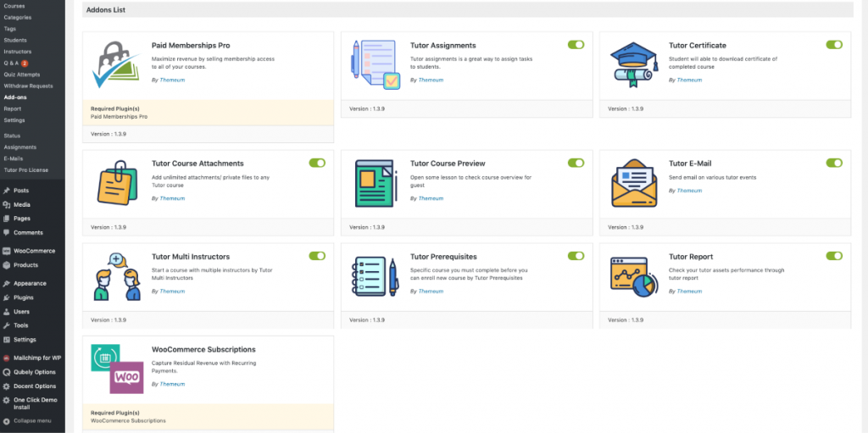Screen dimensions: 868x433
Task: Click the Media icon in sidebar
Action: 7,204
